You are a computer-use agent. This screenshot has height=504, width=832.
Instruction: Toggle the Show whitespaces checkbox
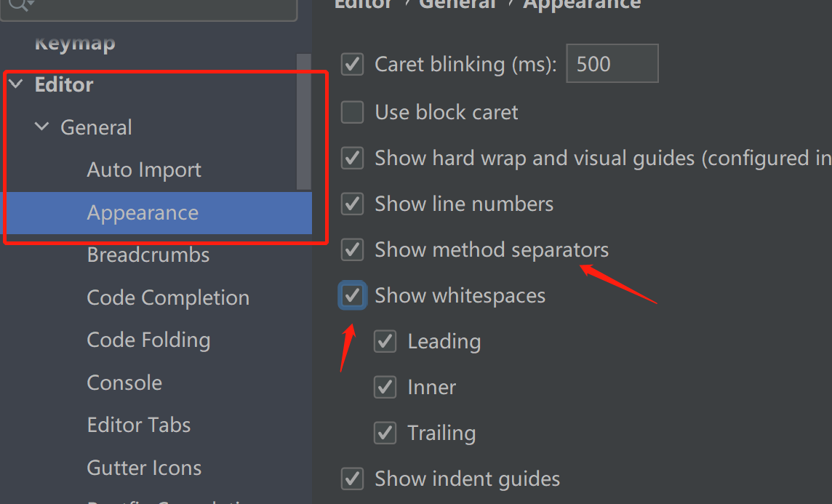click(353, 295)
